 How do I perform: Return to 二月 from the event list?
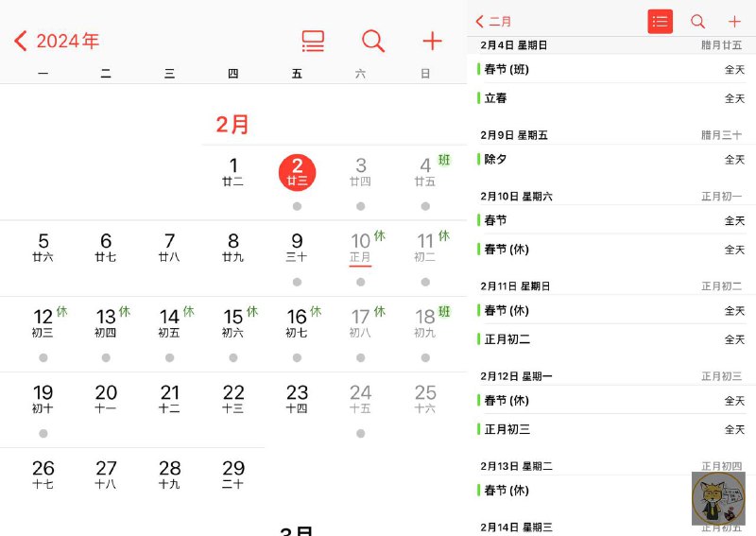click(x=493, y=21)
